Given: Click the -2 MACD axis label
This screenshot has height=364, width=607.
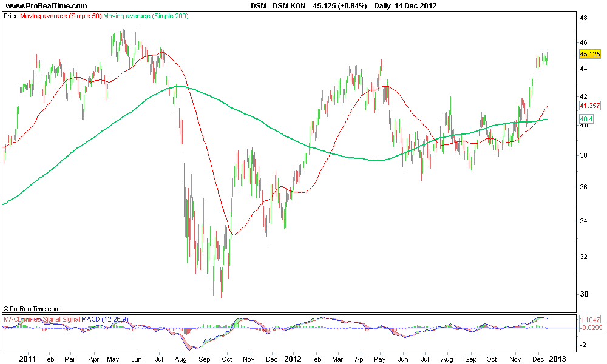Looking at the screenshot, I should [x=583, y=345].
